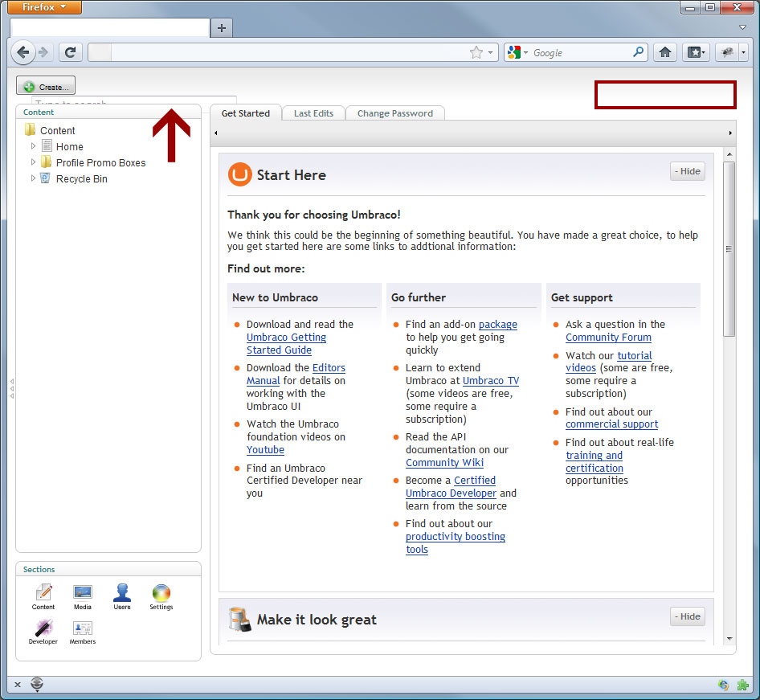
Task: Expand the Recycle Bin node arrow
Action: (x=33, y=178)
